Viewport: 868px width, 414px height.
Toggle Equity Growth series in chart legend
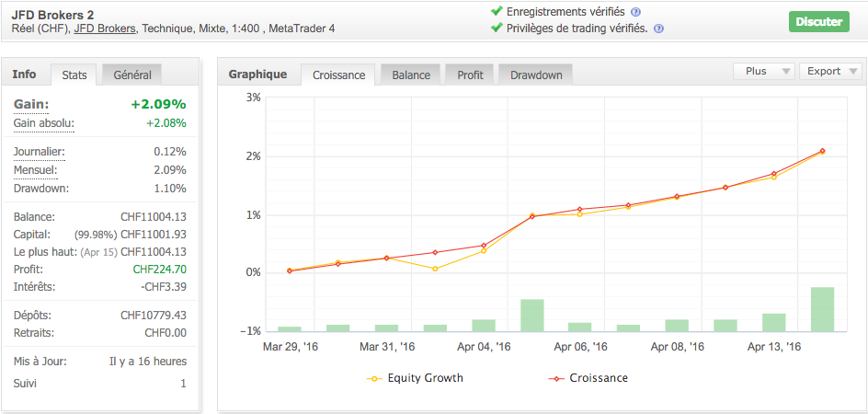pos(415,378)
